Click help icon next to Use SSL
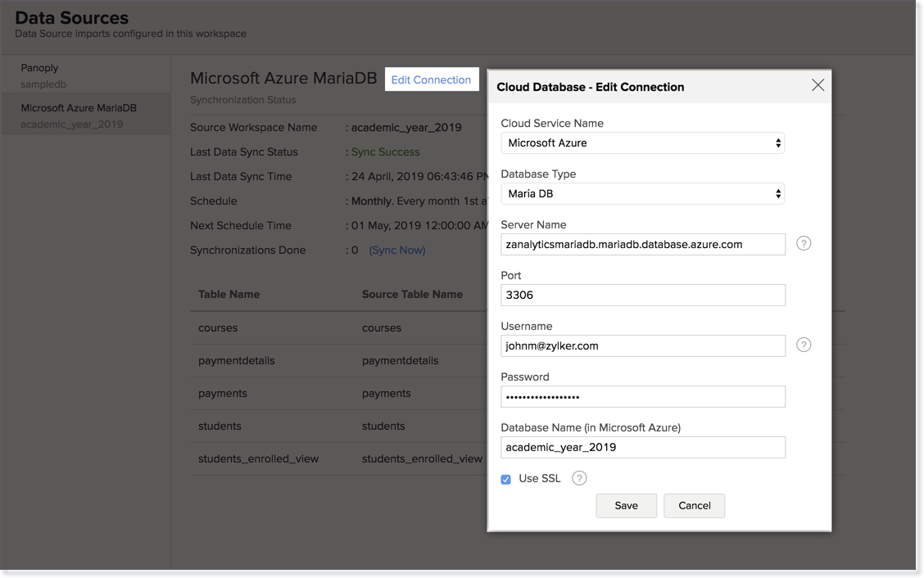Screen dimensions: 924x578 point(579,478)
